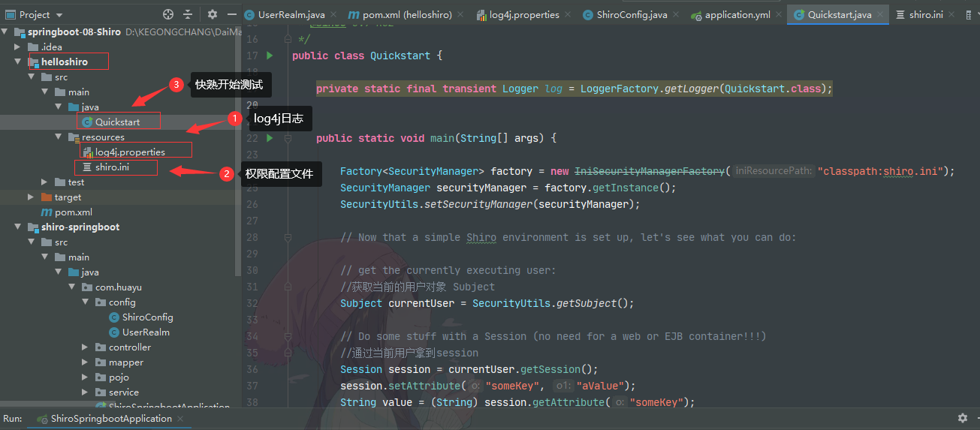Collapse the helloshiro module node
The width and height of the screenshot is (980, 430).
[17, 62]
